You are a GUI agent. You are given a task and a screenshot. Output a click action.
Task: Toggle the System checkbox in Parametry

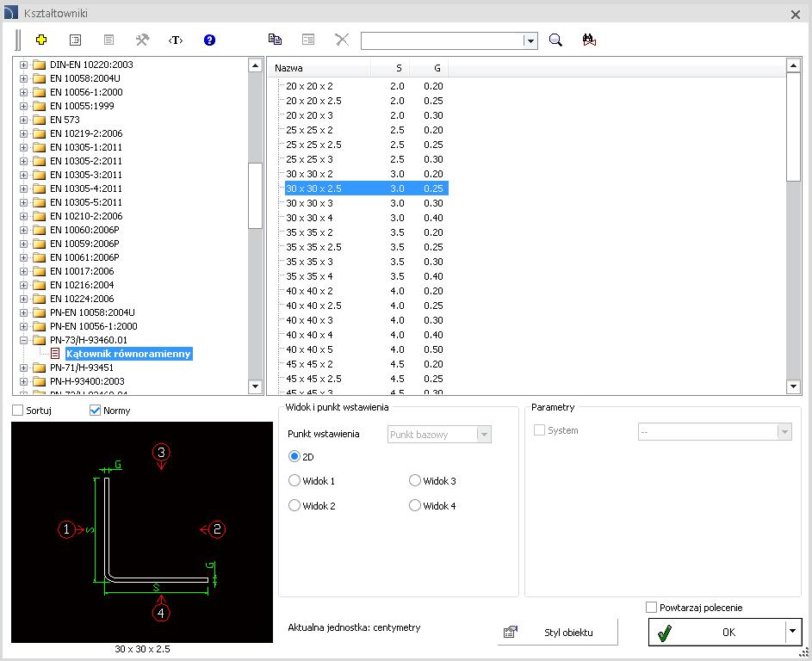(x=539, y=430)
